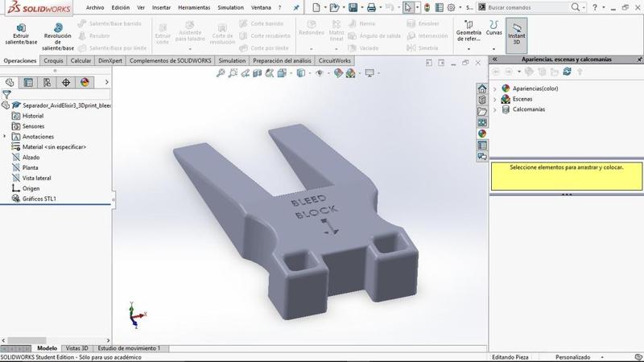This screenshot has height=362, width=644.
Task: Open the Curvas tool
Action: (493, 28)
